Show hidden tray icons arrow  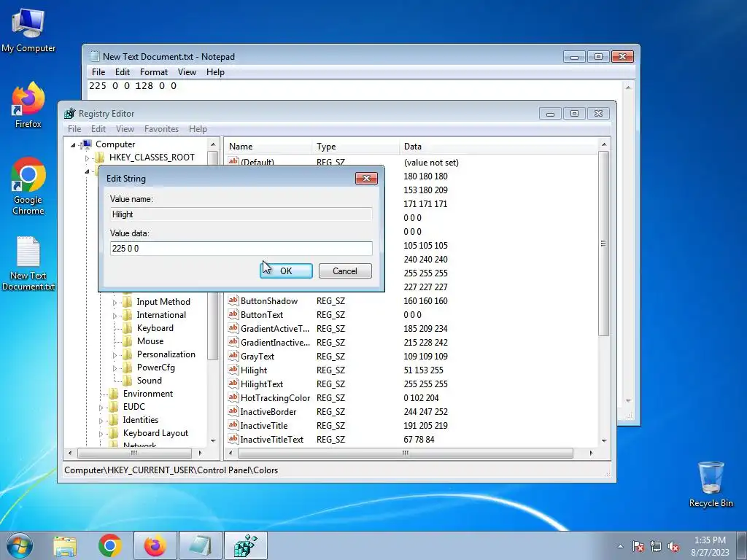(620, 546)
